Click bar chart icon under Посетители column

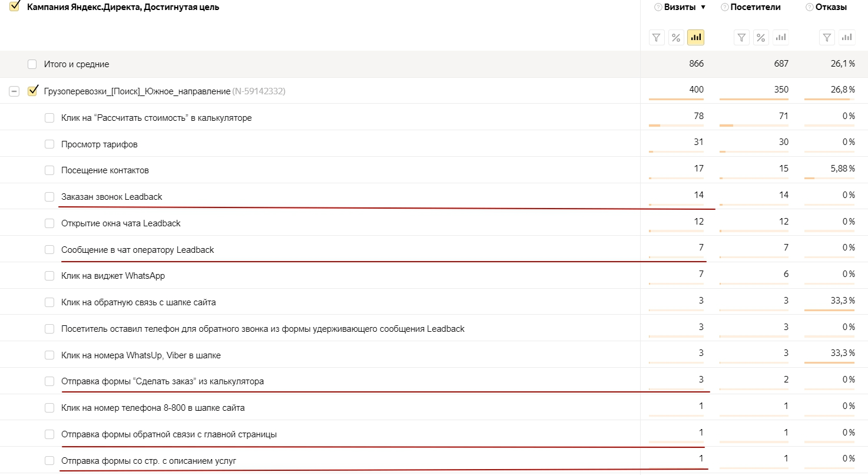[x=781, y=38]
